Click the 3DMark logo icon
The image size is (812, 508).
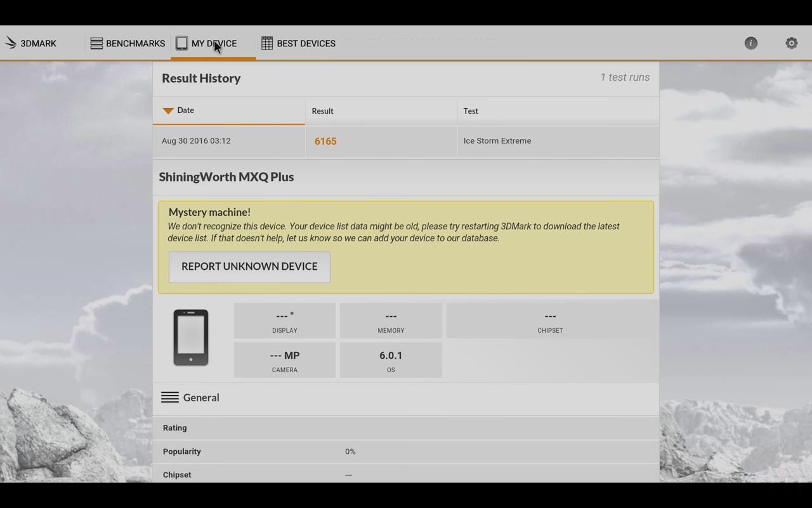11,43
